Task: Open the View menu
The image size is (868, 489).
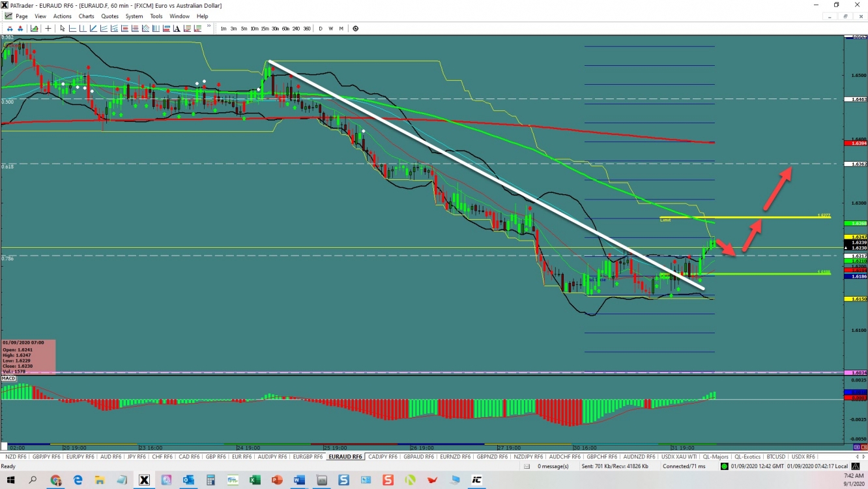Action: (x=40, y=16)
